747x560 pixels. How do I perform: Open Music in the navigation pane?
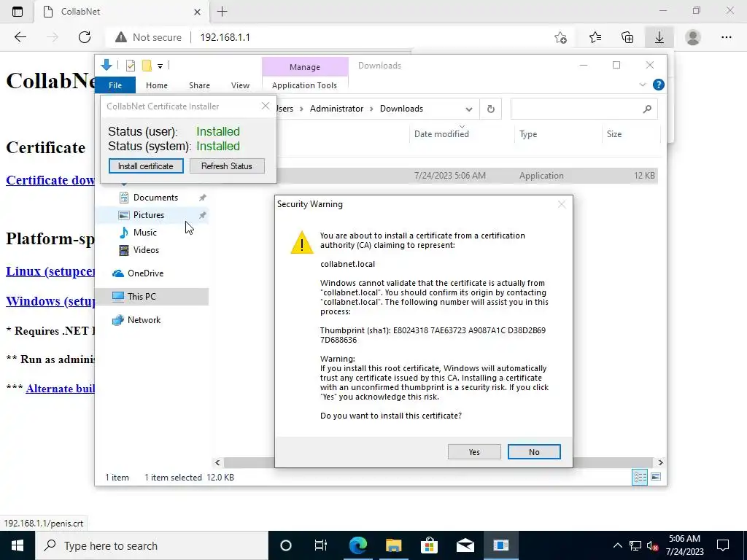click(x=145, y=233)
